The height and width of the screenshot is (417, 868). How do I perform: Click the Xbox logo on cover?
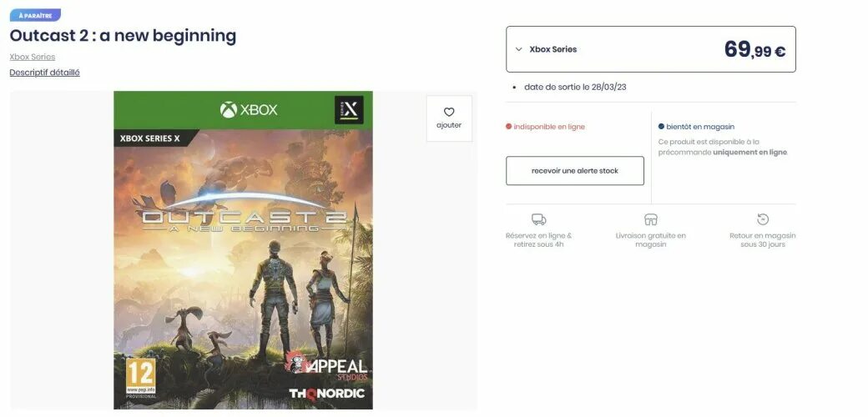click(x=249, y=109)
